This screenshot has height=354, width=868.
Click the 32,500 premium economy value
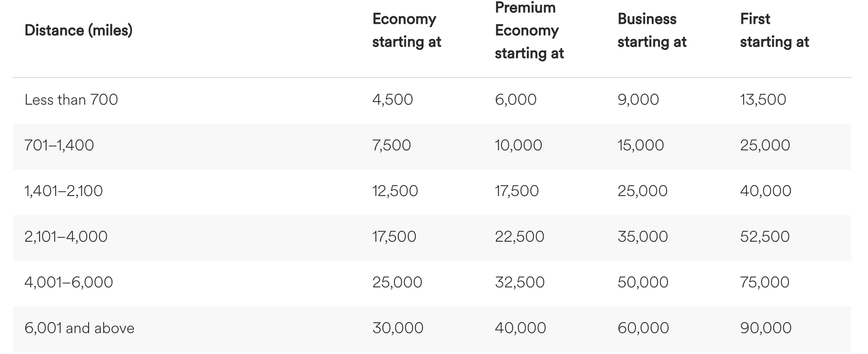[x=519, y=282]
